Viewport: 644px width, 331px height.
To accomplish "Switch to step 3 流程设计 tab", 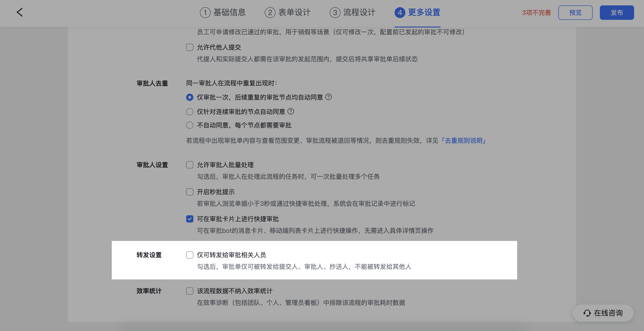I will click(x=352, y=12).
